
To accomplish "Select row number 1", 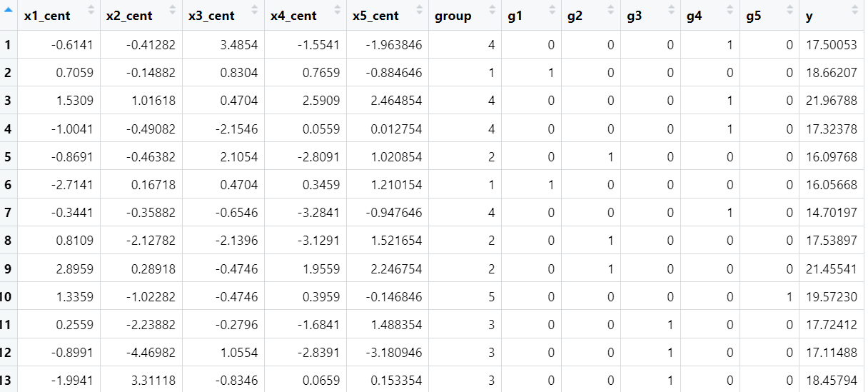I will pyautogui.click(x=9, y=45).
